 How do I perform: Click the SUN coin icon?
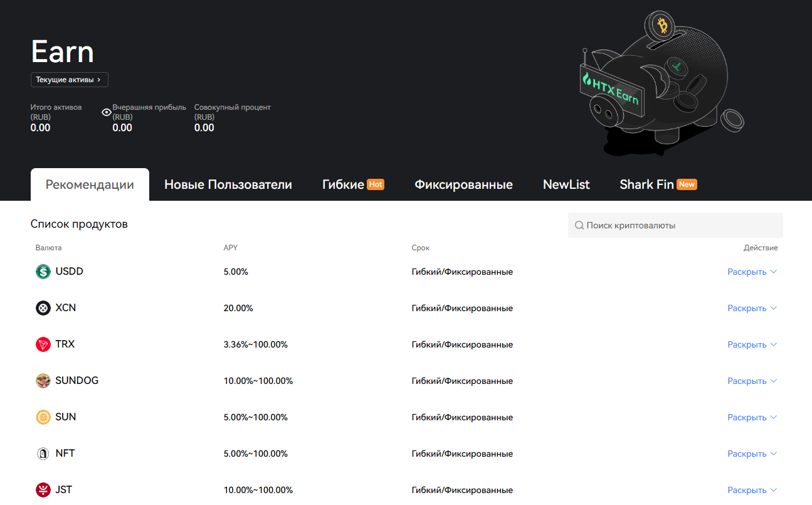tap(43, 417)
